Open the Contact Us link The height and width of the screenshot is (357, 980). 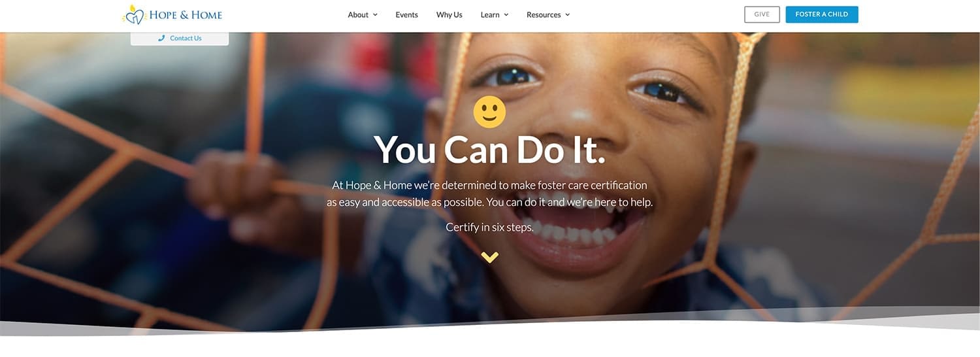coord(186,38)
